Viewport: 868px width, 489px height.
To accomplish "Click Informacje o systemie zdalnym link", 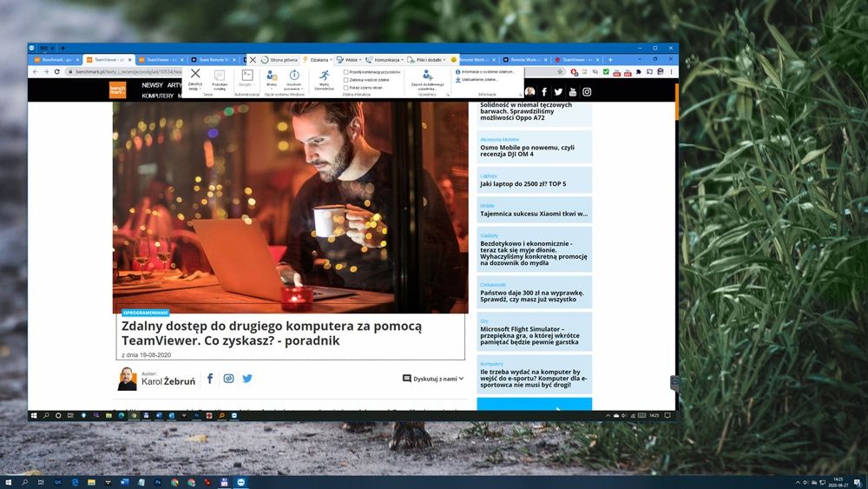I will (485, 72).
